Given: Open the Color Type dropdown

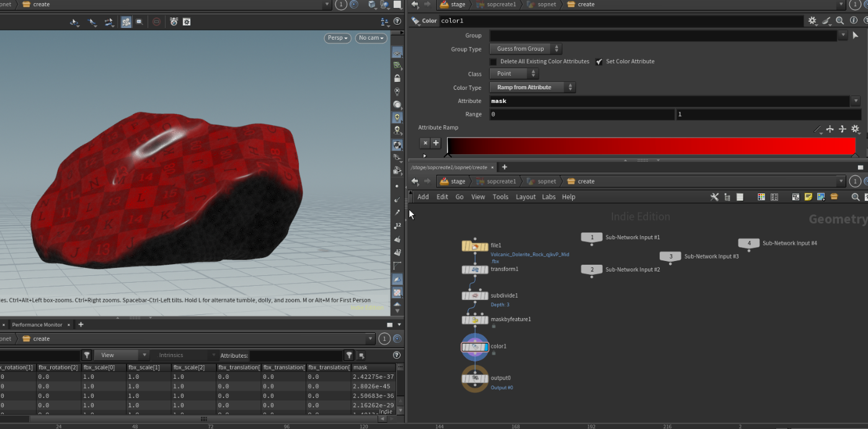Looking at the screenshot, I should 533,87.
